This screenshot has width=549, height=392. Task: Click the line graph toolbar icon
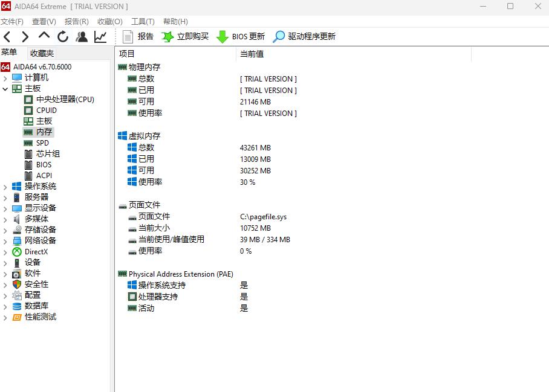click(99, 36)
